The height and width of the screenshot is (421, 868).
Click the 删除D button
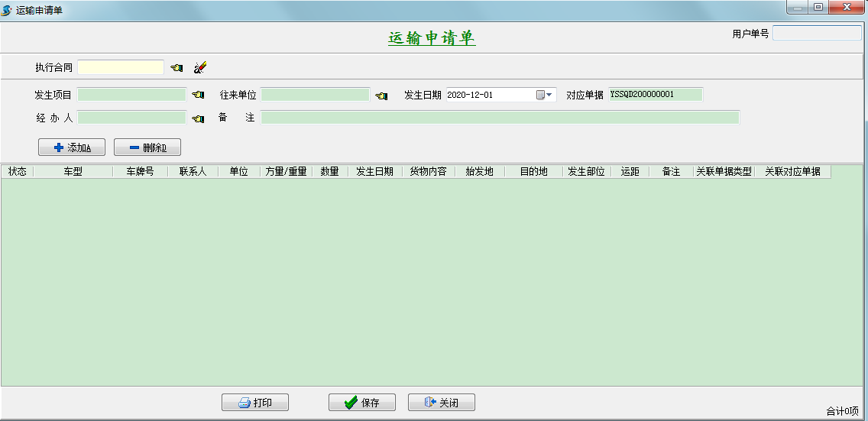147,147
